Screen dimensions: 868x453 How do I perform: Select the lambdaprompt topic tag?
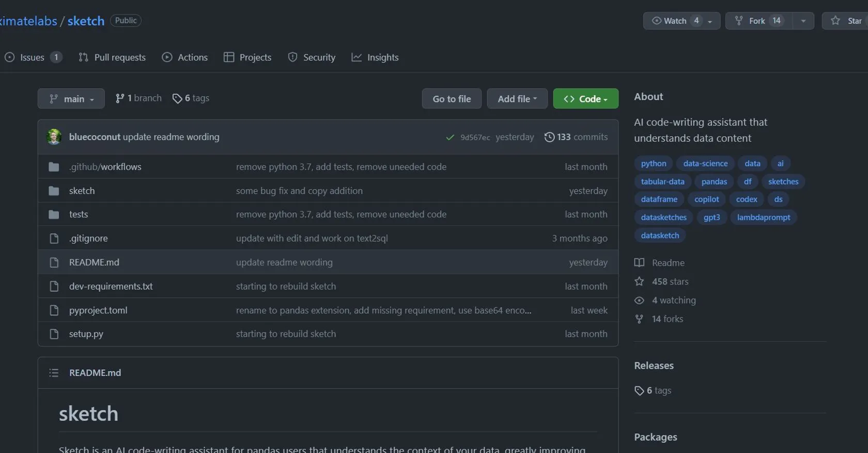(764, 217)
